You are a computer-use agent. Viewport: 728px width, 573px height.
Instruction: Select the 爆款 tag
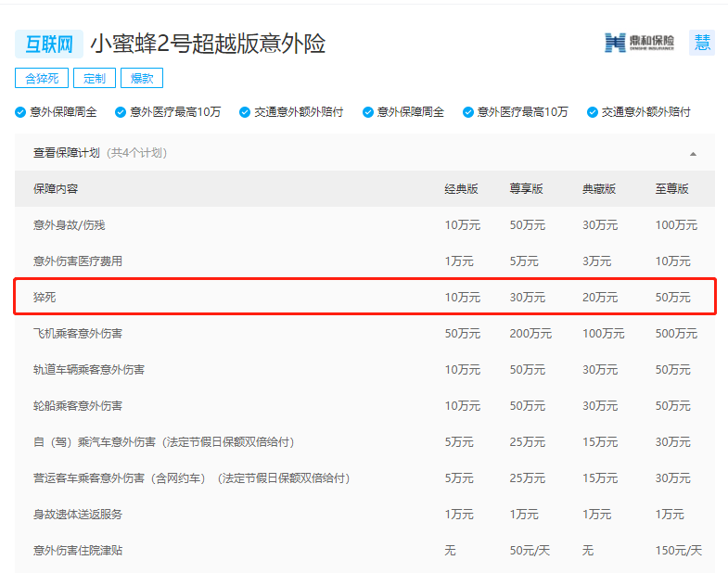tap(142, 78)
